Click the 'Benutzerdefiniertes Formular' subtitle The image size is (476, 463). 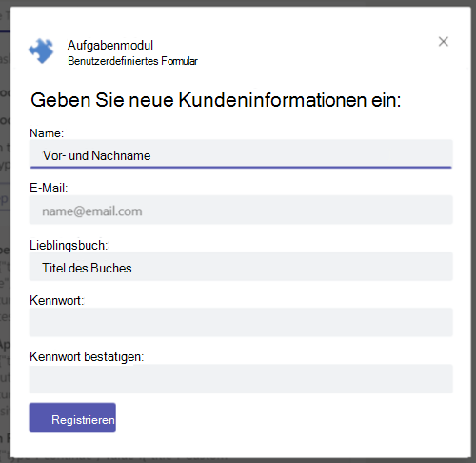click(x=132, y=61)
